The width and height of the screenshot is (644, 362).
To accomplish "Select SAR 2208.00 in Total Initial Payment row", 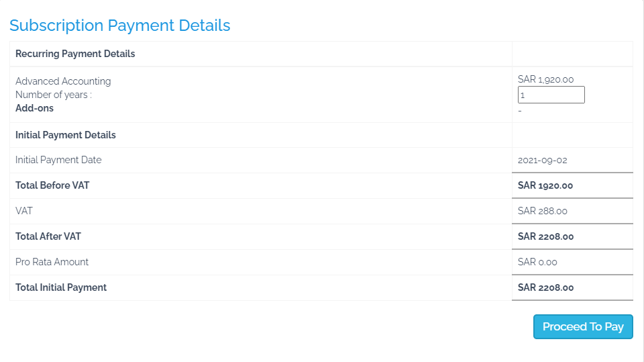I will click(x=545, y=288).
